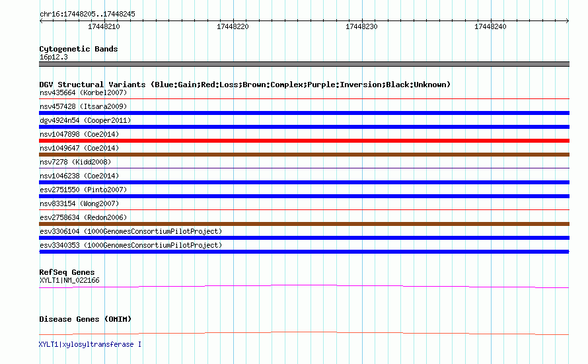Click the thin red line under nsv435664
The width and height of the screenshot is (588, 364).
pyautogui.click(x=304, y=99)
